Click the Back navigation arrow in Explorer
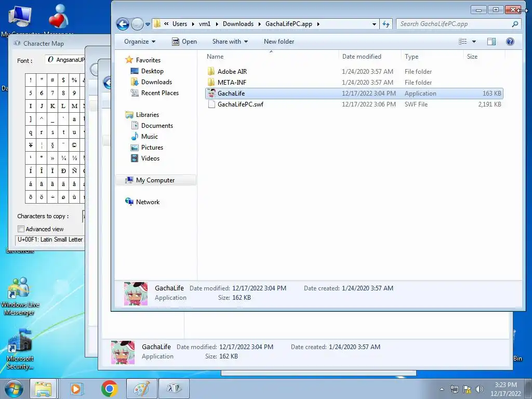This screenshot has height=399, width=532. tap(123, 24)
